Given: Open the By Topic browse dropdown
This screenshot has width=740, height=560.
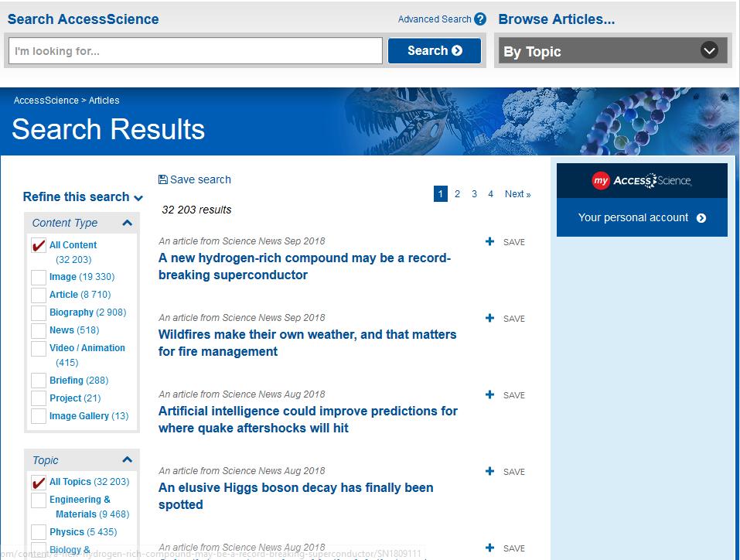Looking at the screenshot, I should [613, 50].
